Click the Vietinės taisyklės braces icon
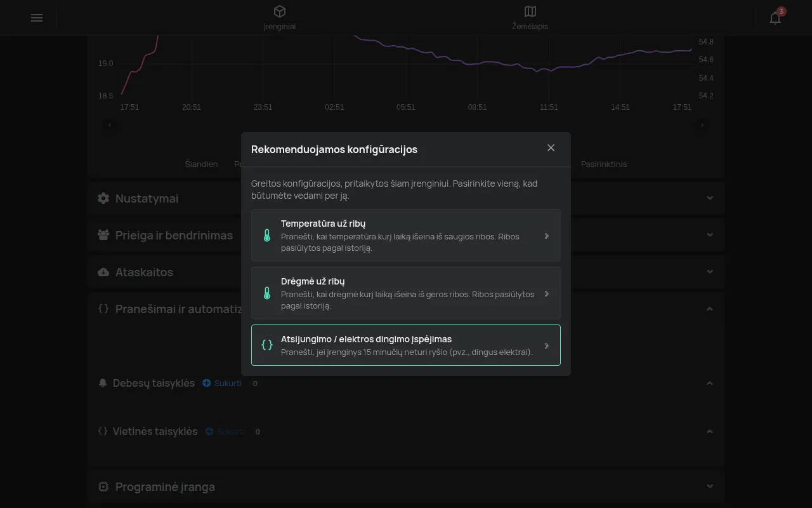 point(103,431)
